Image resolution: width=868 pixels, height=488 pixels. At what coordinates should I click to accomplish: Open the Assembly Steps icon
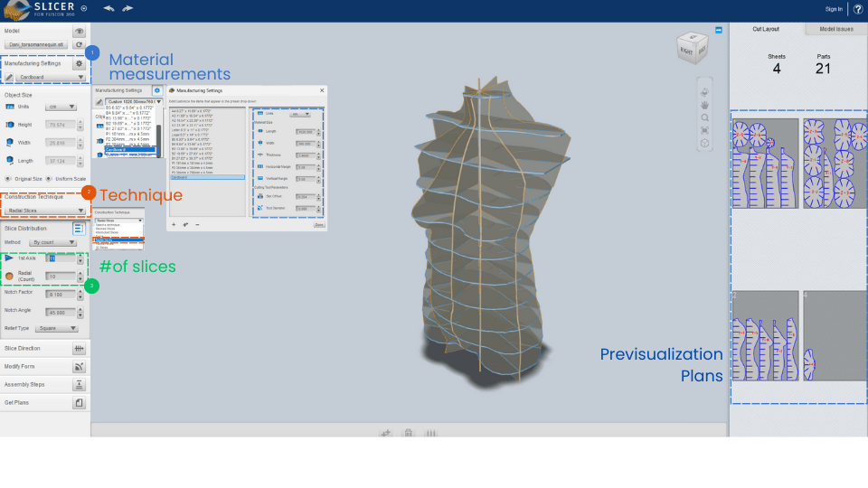coord(79,385)
